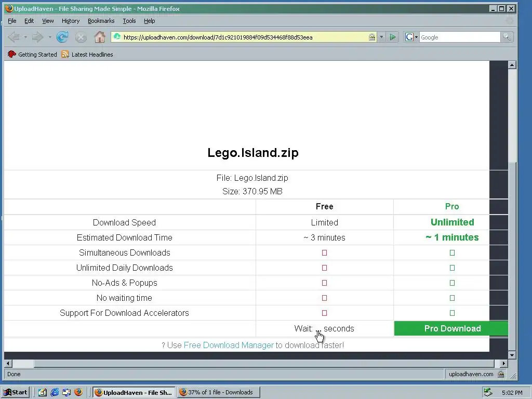Open the Bookmarks menu
This screenshot has height=399, width=532.
101,21
